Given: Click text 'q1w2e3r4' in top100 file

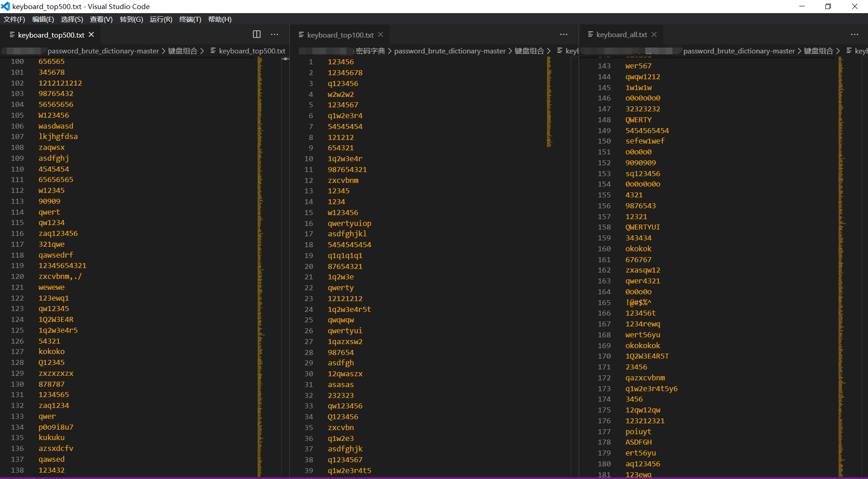Looking at the screenshot, I should click(x=345, y=115).
